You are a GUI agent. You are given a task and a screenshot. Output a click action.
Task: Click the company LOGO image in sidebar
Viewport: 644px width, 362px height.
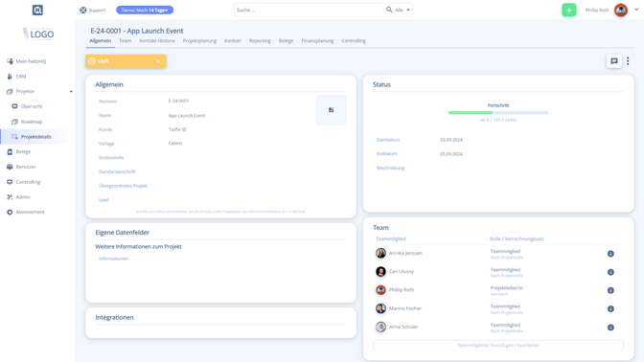(x=37, y=33)
